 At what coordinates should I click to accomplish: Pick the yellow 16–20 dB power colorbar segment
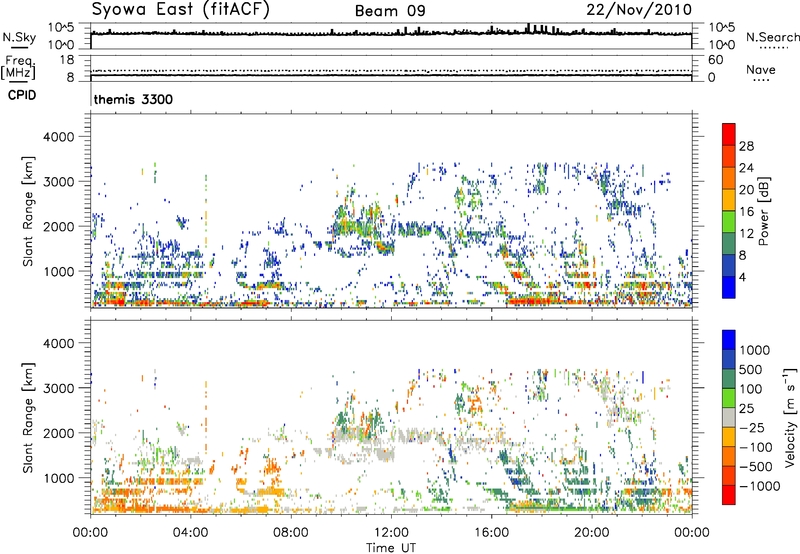pos(729,200)
